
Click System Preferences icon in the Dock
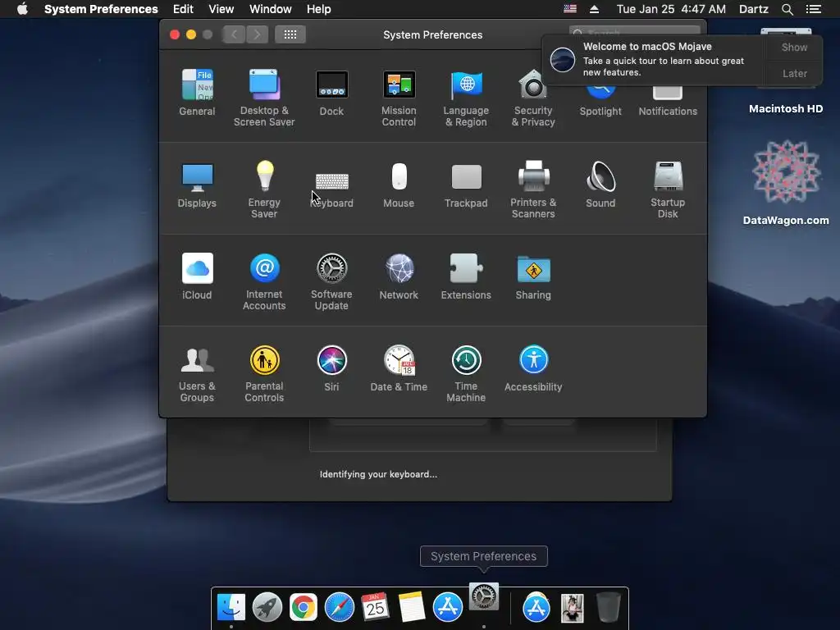pos(484,597)
